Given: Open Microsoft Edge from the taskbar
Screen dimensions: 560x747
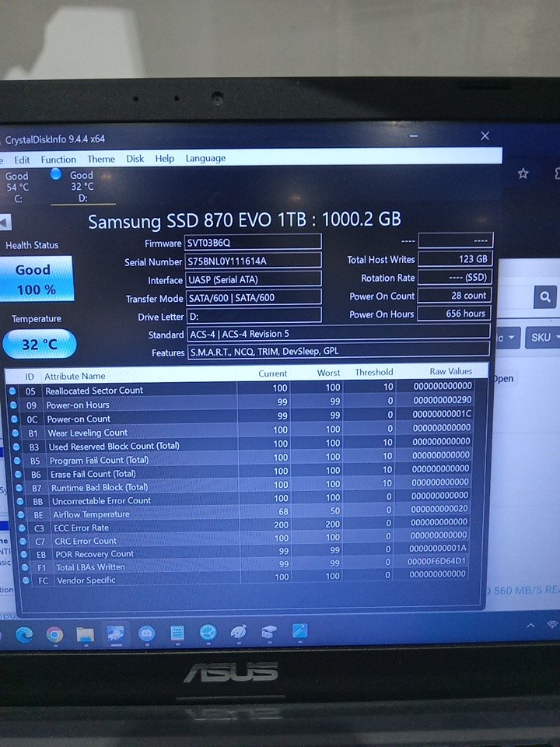Looking at the screenshot, I should pyautogui.click(x=24, y=635).
